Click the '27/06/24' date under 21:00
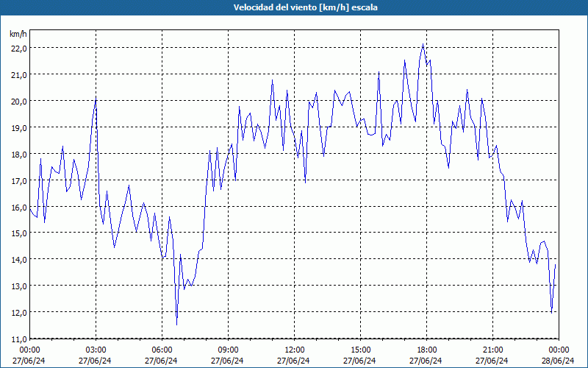The image size is (588, 368). (492, 361)
